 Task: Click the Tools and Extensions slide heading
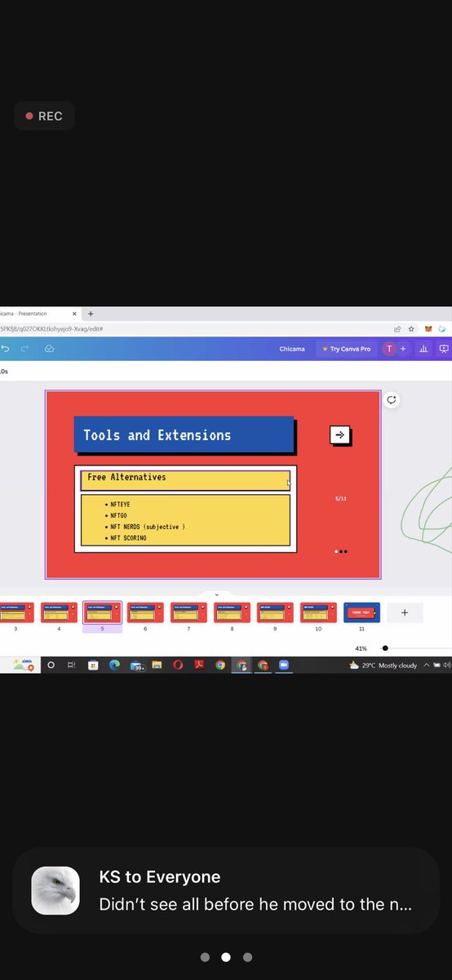click(157, 435)
